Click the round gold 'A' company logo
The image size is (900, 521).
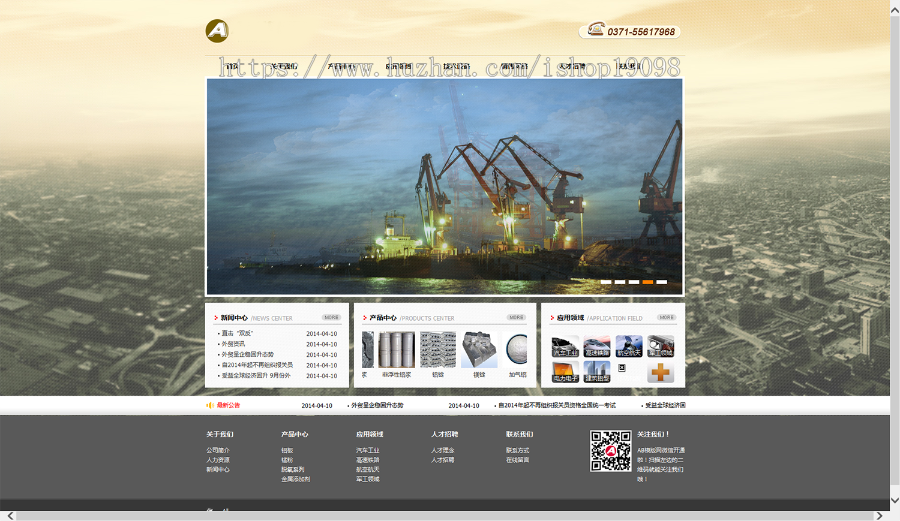217,31
